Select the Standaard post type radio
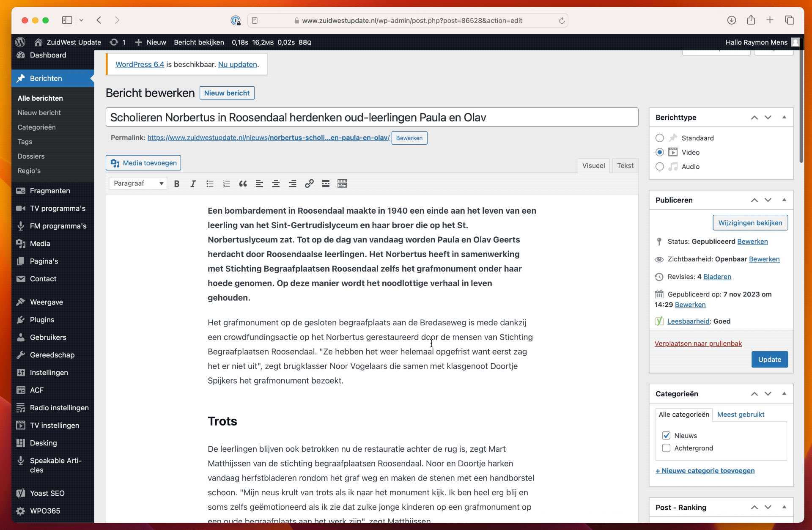812x530 pixels. point(659,138)
